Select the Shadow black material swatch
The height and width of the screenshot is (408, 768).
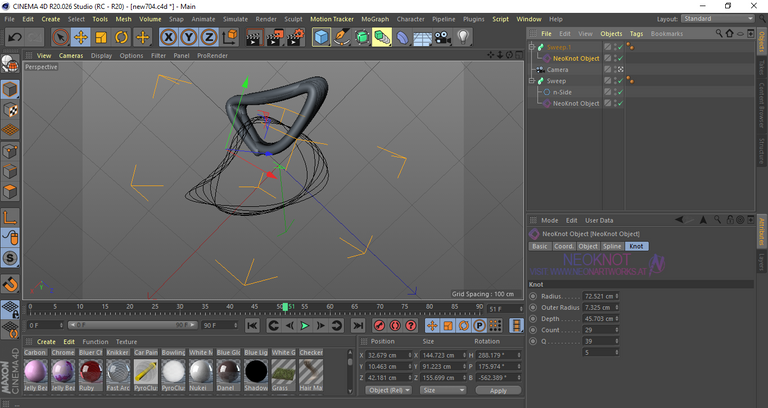pos(256,371)
